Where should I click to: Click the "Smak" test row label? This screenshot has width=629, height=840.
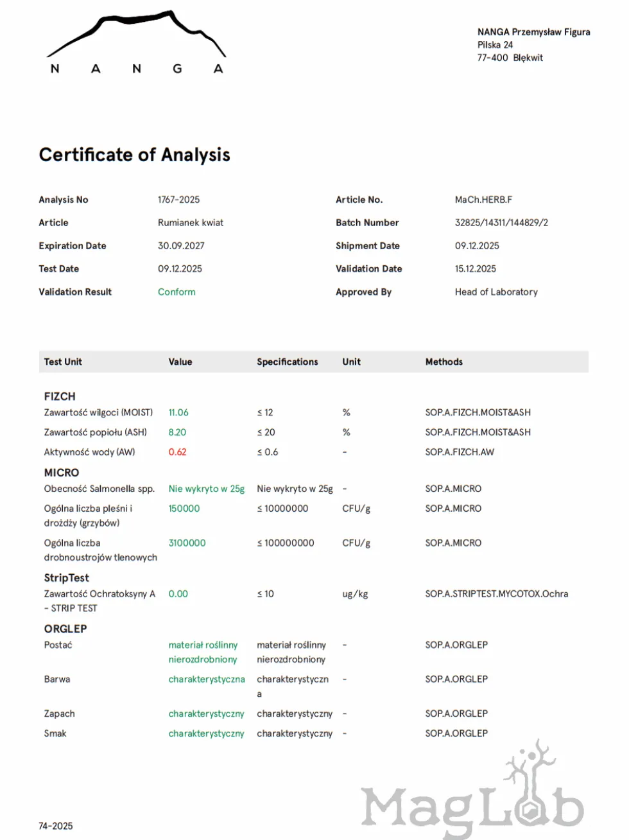(x=55, y=733)
